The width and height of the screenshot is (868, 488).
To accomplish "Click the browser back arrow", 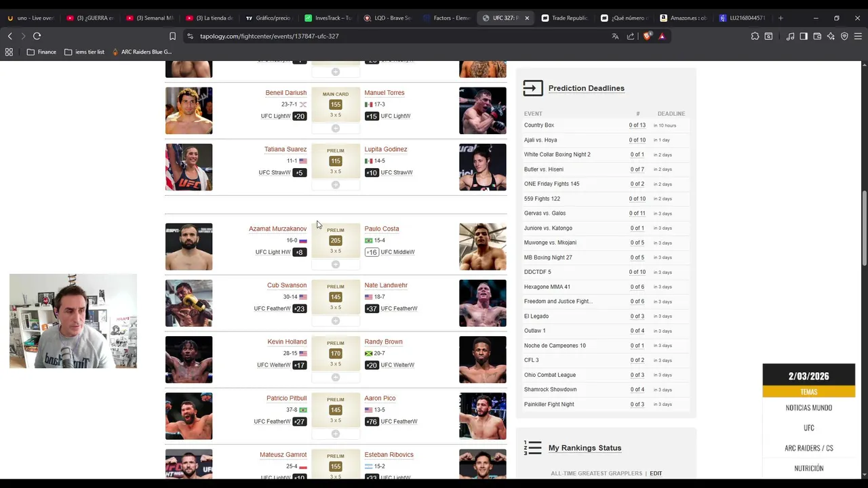I will 9,36.
